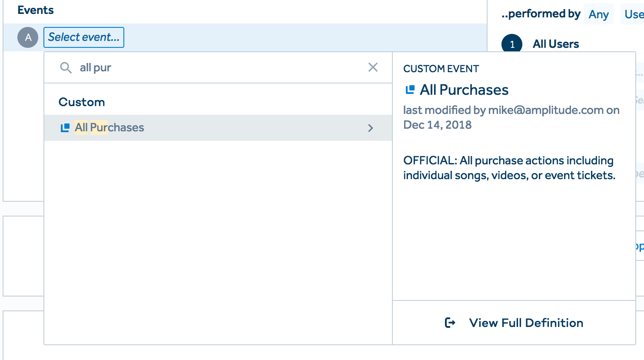Select All Purchases from the Custom results
Viewport: 644px width, 360px height.
(110, 128)
